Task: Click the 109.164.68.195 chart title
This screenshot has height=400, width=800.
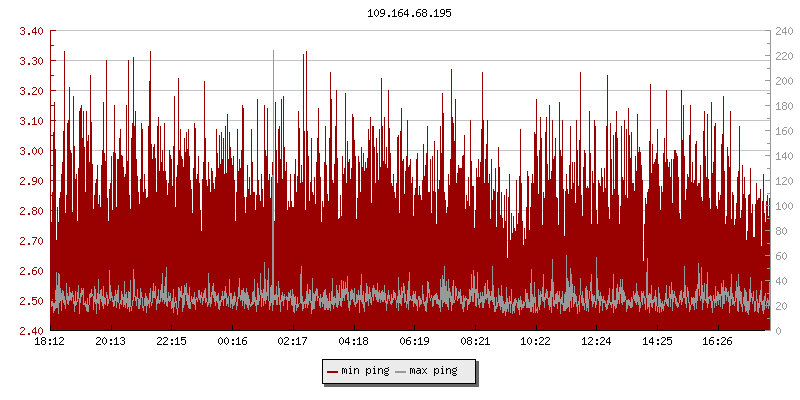Action: [x=400, y=13]
